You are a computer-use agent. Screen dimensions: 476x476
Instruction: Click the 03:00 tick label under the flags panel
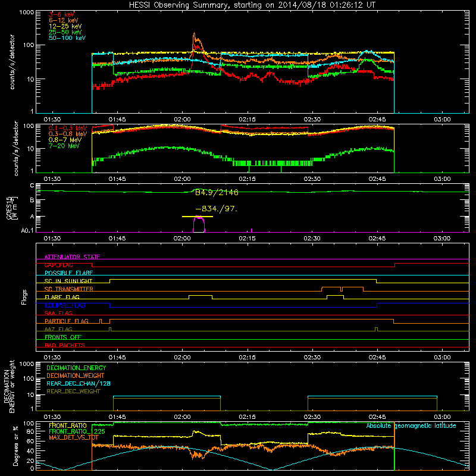click(442, 358)
